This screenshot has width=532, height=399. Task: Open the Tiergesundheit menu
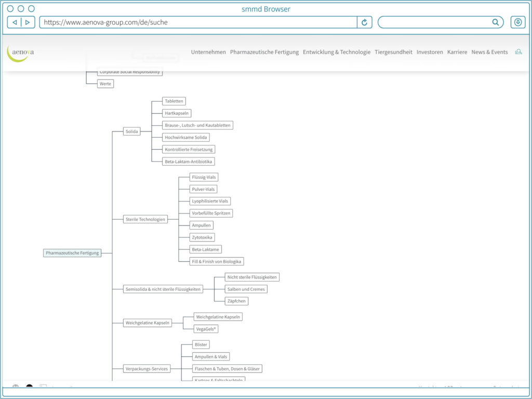394,52
